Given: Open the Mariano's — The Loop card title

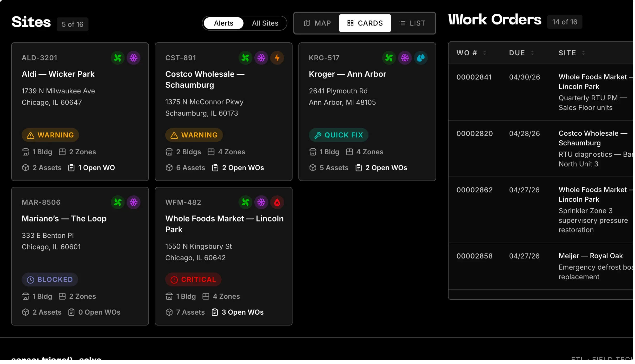Looking at the screenshot, I should click(64, 219).
